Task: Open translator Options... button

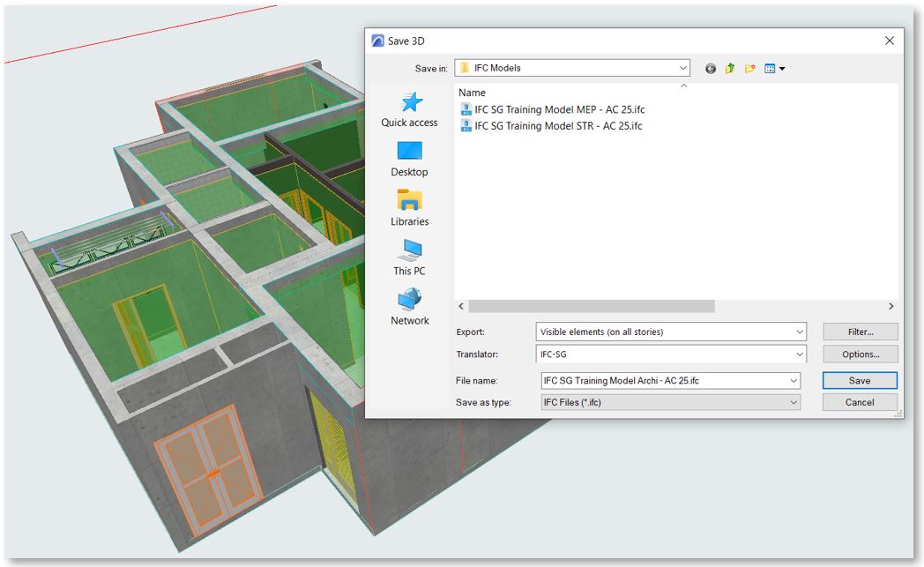Action: 860,354
